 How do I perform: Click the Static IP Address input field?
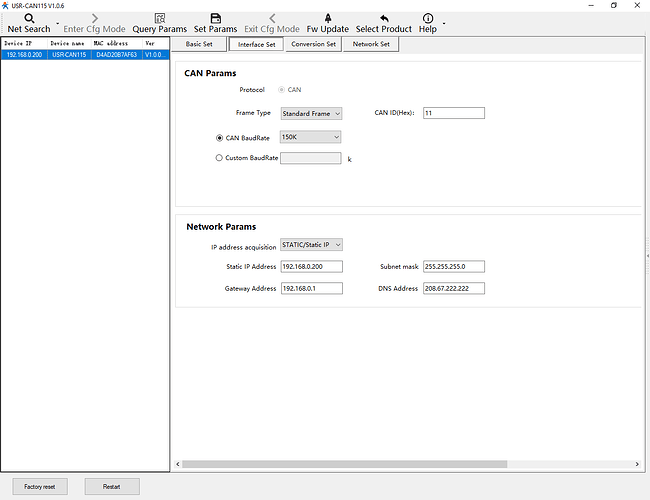click(x=311, y=267)
